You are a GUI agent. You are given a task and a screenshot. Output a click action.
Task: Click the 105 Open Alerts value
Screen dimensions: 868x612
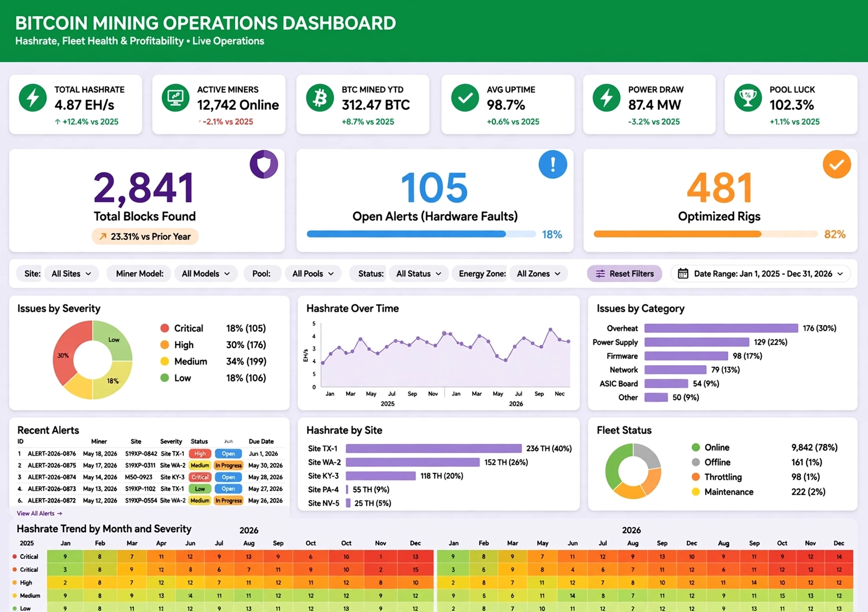click(435, 188)
